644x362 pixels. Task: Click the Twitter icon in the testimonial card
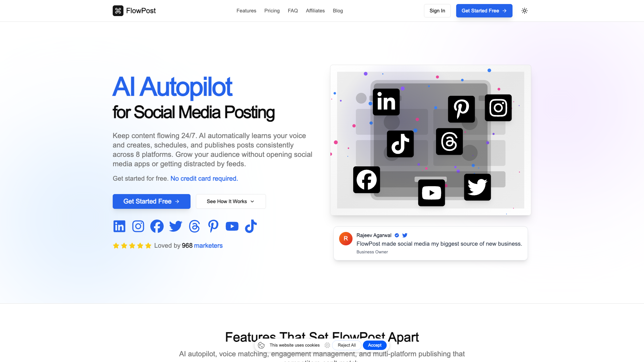click(405, 235)
